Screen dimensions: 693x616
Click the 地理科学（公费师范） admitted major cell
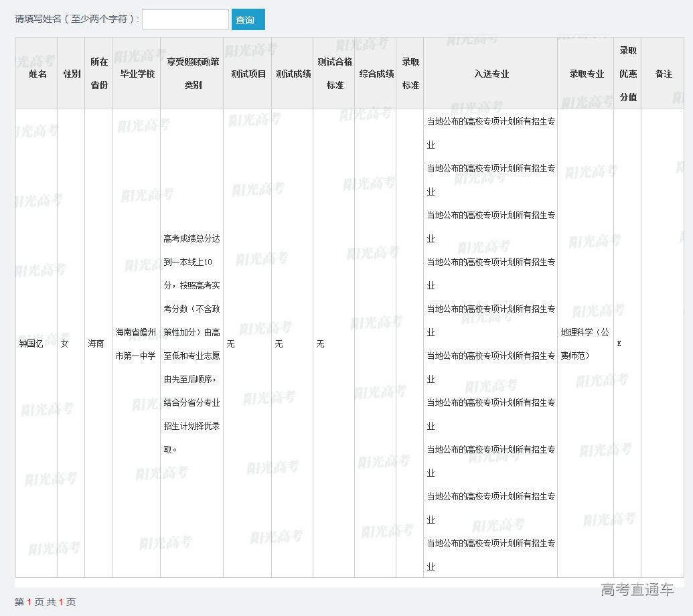tap(585, 343)
